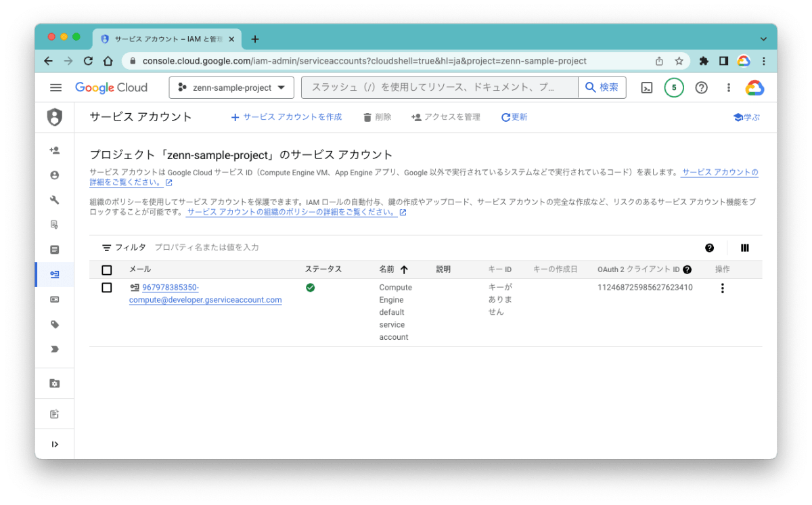
Task: Open the Chrome three-dot menu
Action: tap(764, 61)
